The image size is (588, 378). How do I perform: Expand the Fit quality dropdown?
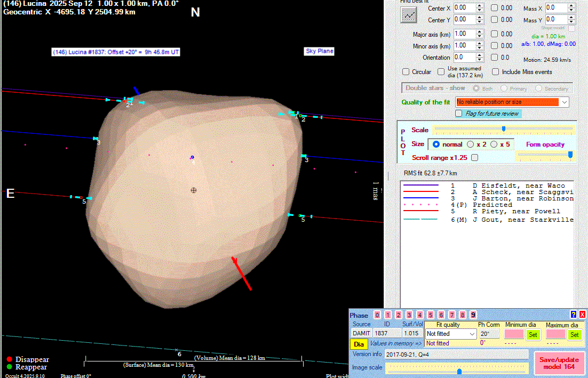(471, 334)
